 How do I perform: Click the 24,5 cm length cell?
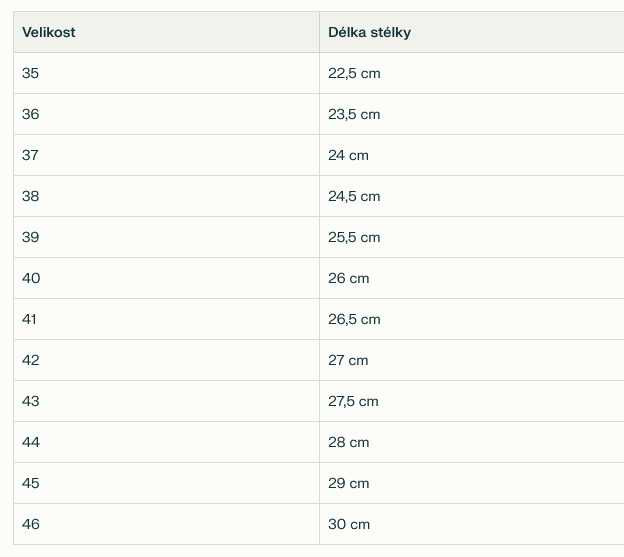354,196
